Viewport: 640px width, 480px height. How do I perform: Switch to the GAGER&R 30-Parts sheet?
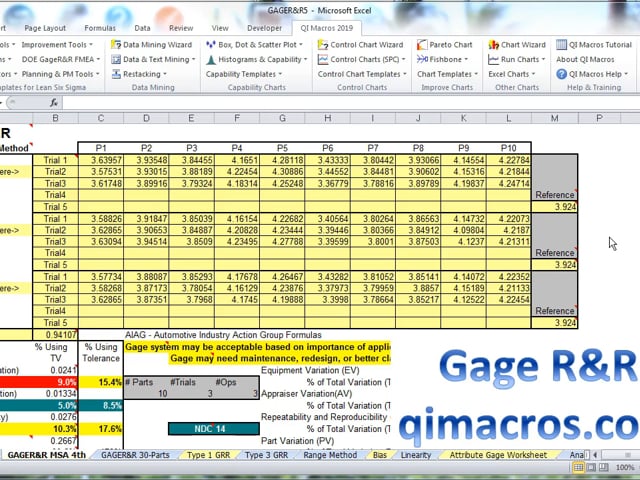point(135,455)
